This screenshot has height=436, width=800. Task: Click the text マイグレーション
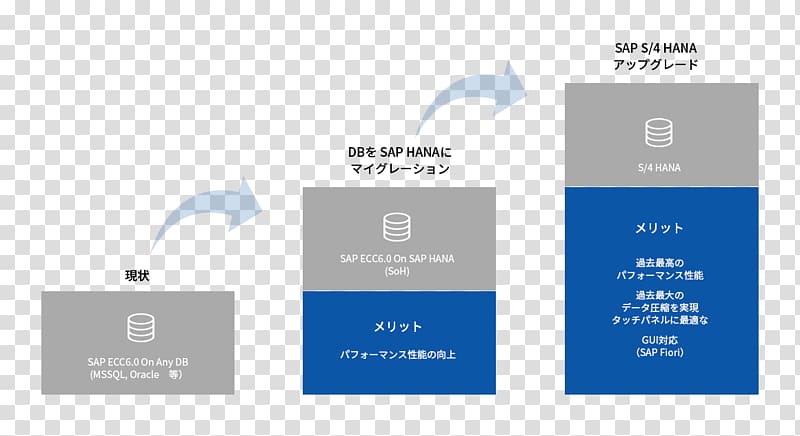[x=401, y=169]
